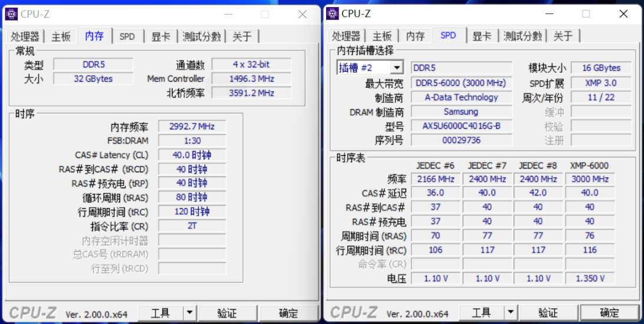Click 周次/年份 value 11 / 22
This screenshot has height=324, width=644.
[601, 98]
